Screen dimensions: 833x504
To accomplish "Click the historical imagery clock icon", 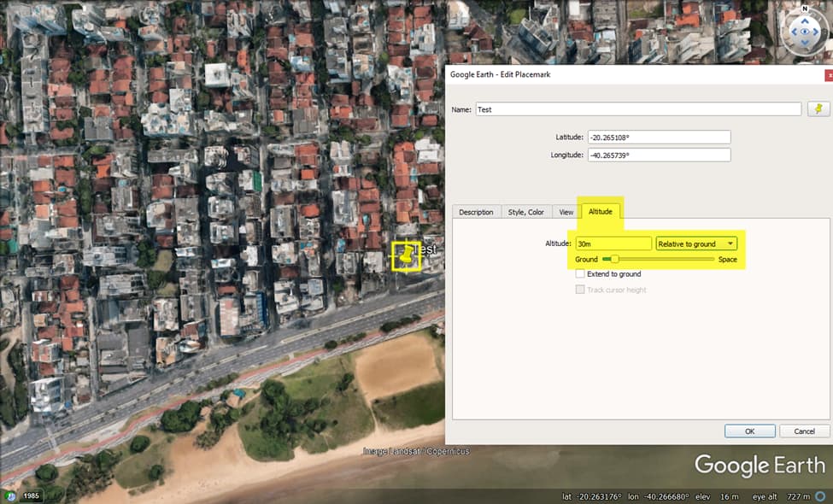I will click(x=9, y=496).
